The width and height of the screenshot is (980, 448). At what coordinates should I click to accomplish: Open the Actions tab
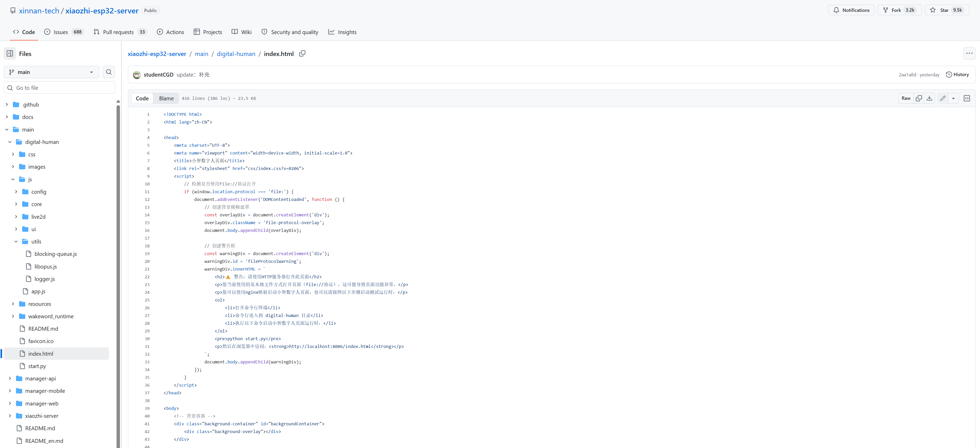[170, 32]
